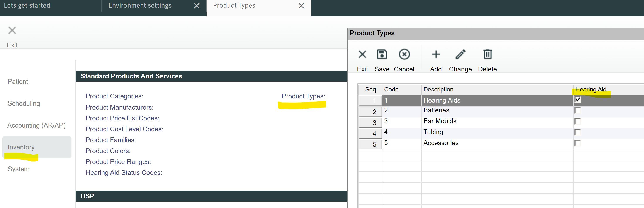Image resolution: width=644 pixels, height=208 pixels.
Task: Open the Product Colors link
Action: coord(108,151)
